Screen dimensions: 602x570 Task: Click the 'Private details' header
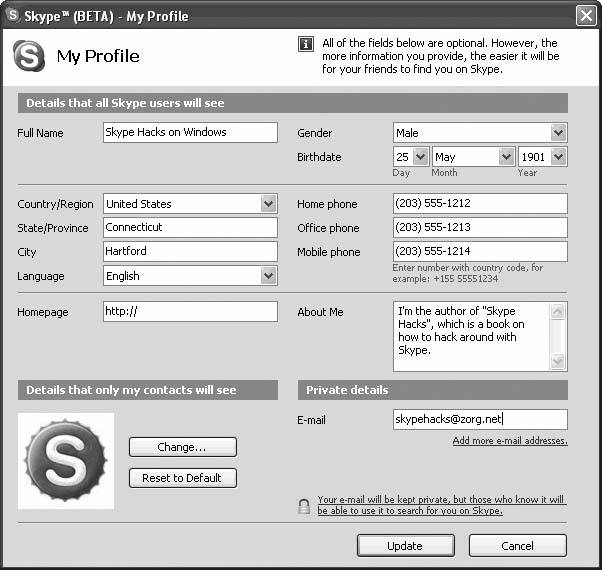point(433,390)
